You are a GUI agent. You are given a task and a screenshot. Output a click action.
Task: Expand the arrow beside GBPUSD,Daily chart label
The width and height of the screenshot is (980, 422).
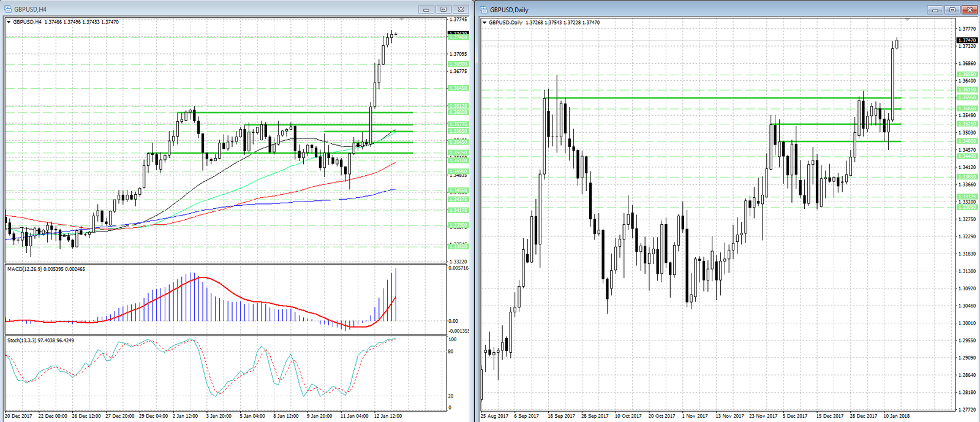484,23
